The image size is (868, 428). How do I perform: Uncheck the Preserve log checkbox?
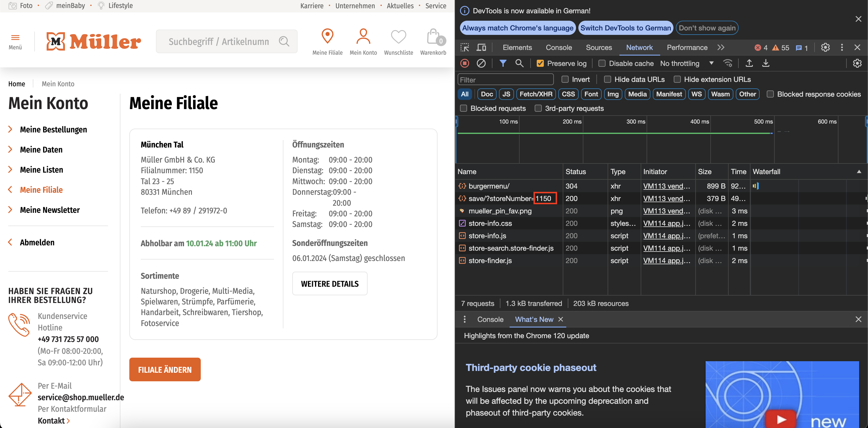pos(540,64)
